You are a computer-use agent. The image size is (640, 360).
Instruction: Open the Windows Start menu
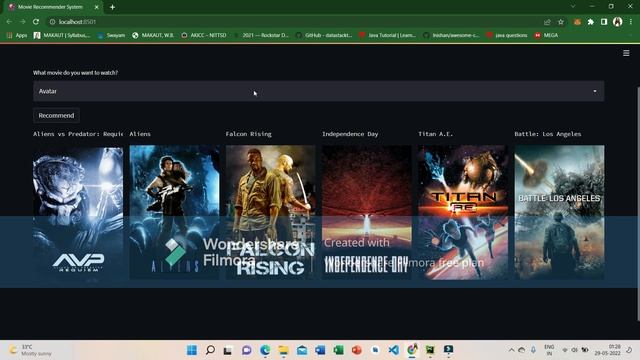pos(191,350)
